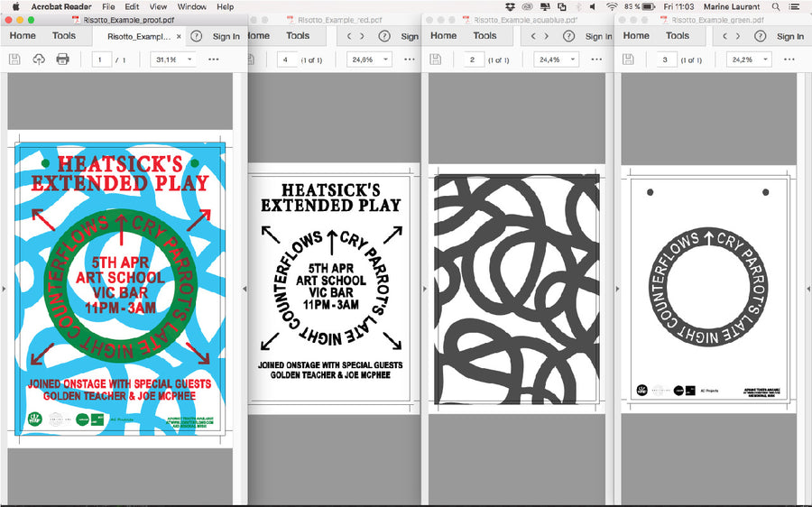Image resolution: width=812 pixels, height=507 pixels.
Task: Click help icon in the red PDF window
Action: tap(384, 36)
